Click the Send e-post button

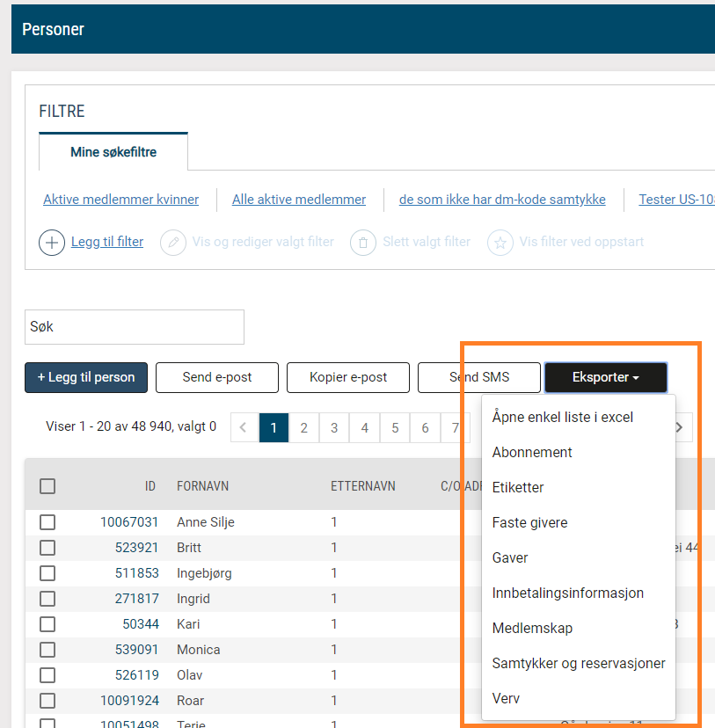pyautogui.click(x=217, y=377)
